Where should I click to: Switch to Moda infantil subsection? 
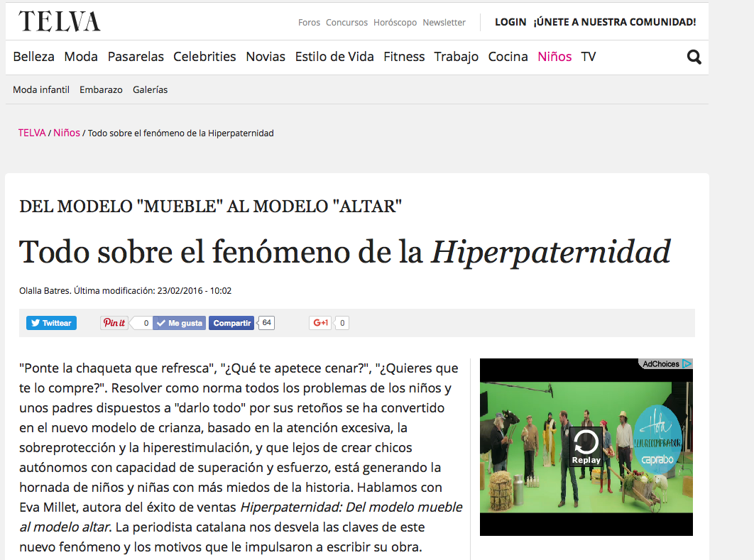[41, 90]
